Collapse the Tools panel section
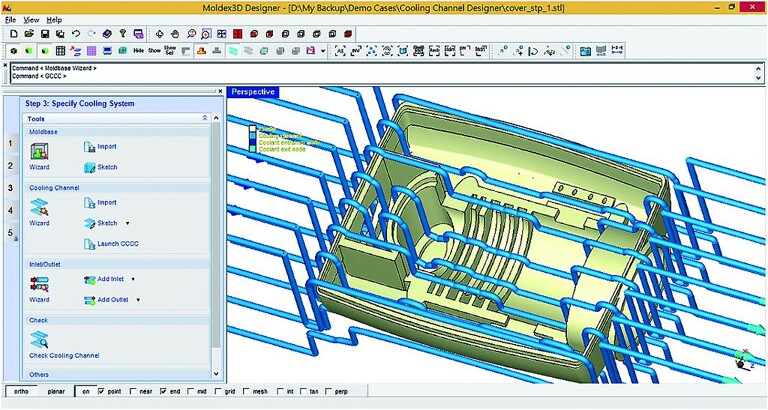This screenshot has height=410, width=768. [x=205, y=118]
